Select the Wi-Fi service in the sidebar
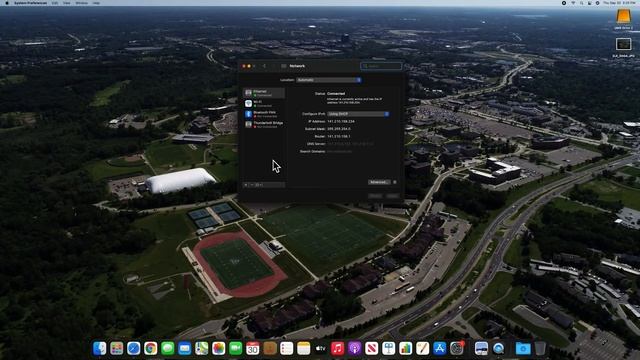Viewport: 640px width, 360px height. (x=264, y=104)
